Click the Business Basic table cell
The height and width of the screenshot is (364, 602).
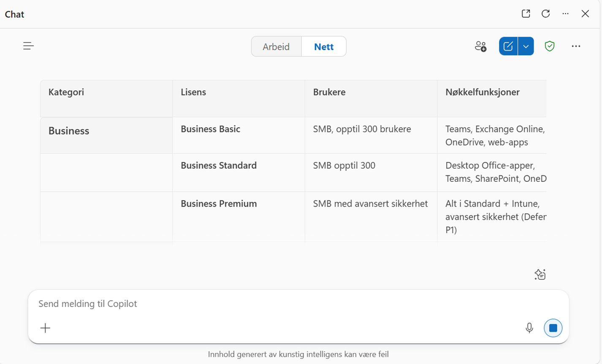click(210, 129)
